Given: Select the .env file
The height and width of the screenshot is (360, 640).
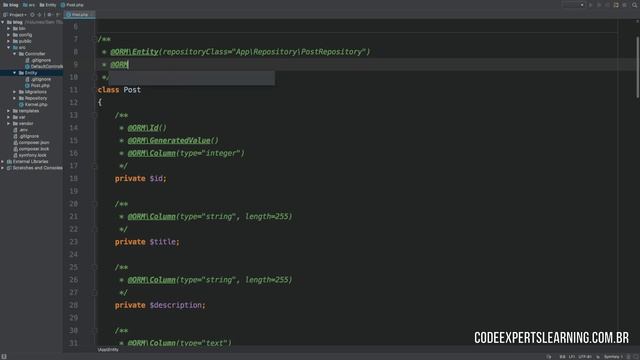Looking at the screenshot, I should tap(23, 130).
